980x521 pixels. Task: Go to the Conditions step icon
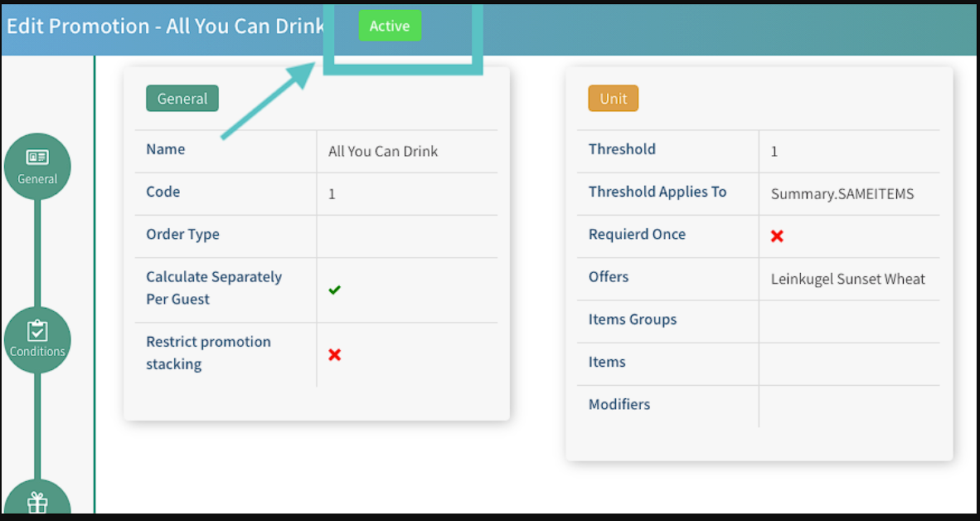click(37, 338)
